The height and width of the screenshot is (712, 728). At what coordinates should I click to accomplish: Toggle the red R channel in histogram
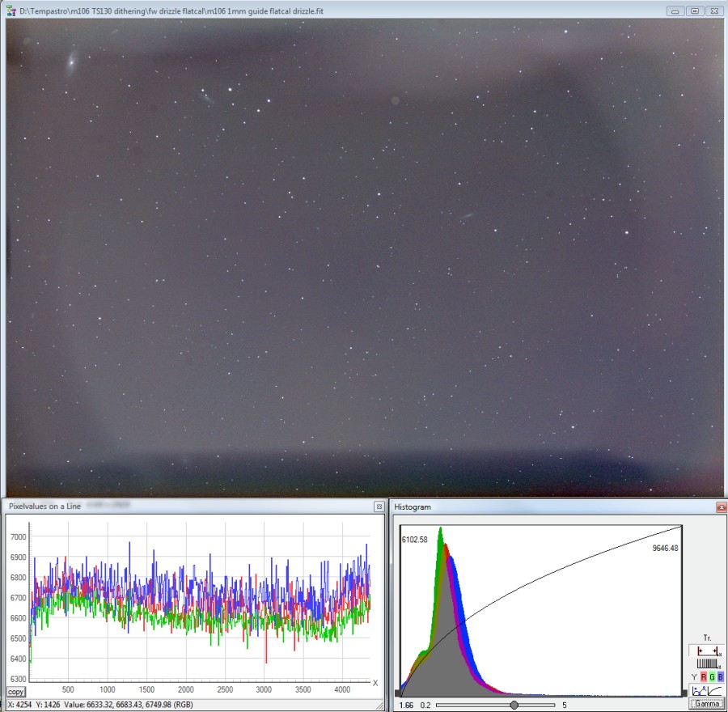click(702, 677)
